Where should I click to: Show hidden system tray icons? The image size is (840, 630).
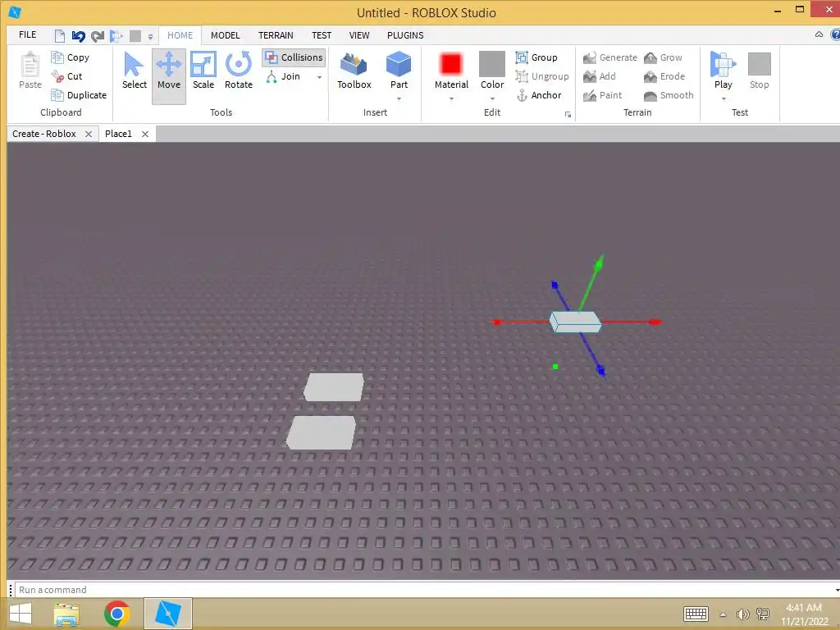pos(723,614)
